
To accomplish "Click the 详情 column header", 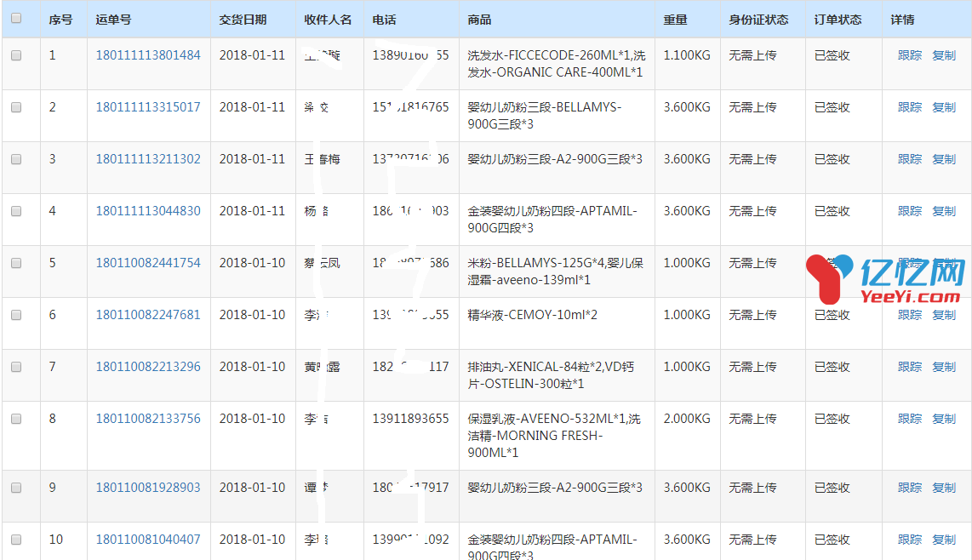I will [x=902, y=20].
